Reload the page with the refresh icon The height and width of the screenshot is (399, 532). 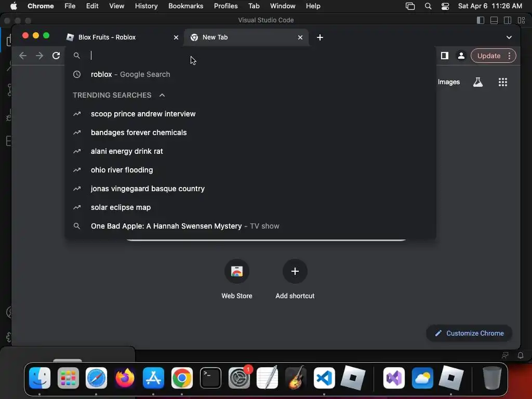pos(56,56)
